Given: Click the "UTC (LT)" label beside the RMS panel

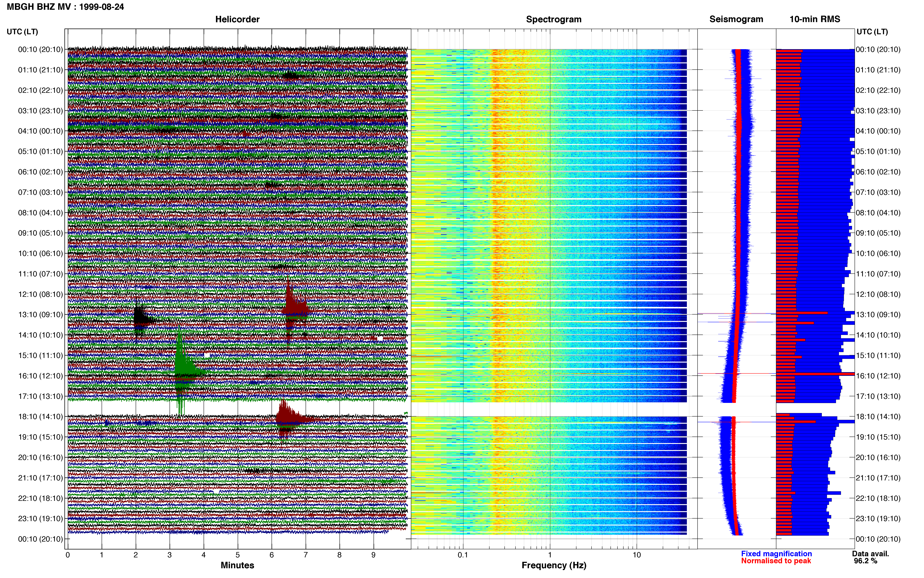Looking at the screenshot, I should pos(872,31).
